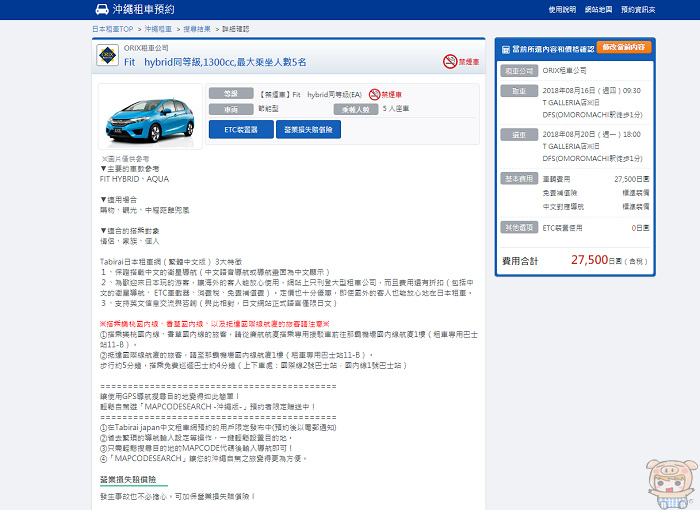Screen dimensions: 700x510
Task: Click the ▼主要的車款參考 heading
Action: click(129, 169)
